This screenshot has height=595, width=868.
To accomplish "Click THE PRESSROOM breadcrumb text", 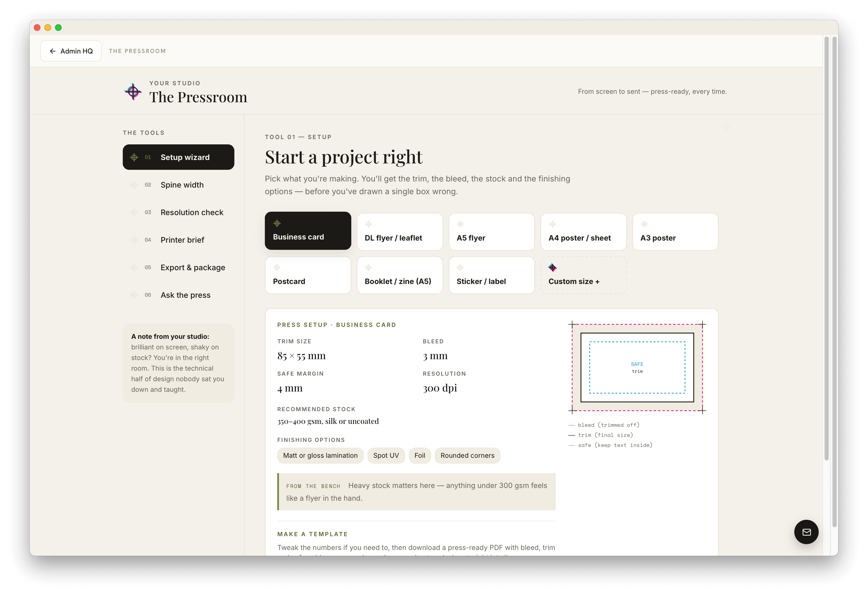I will (137, 51).
